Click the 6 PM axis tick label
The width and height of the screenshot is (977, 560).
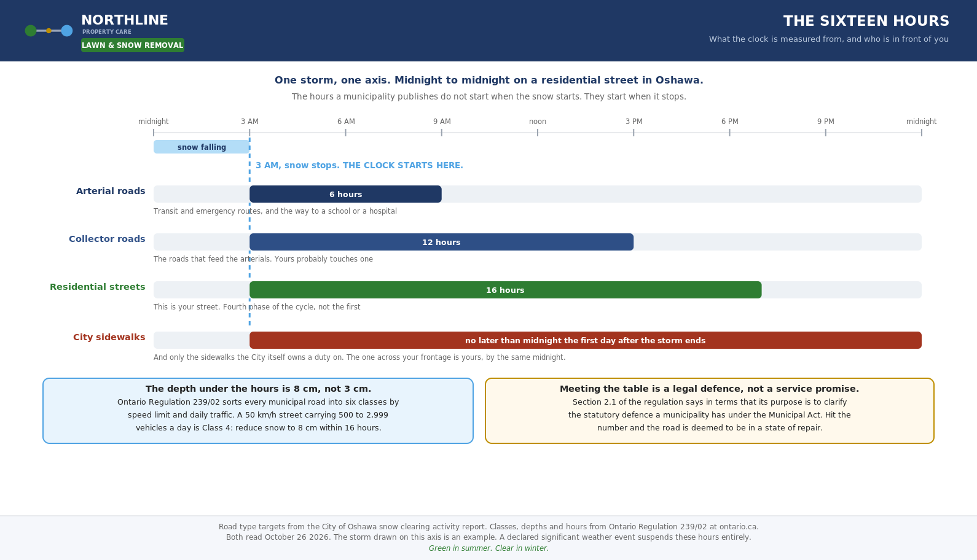[x=730, y=122]
